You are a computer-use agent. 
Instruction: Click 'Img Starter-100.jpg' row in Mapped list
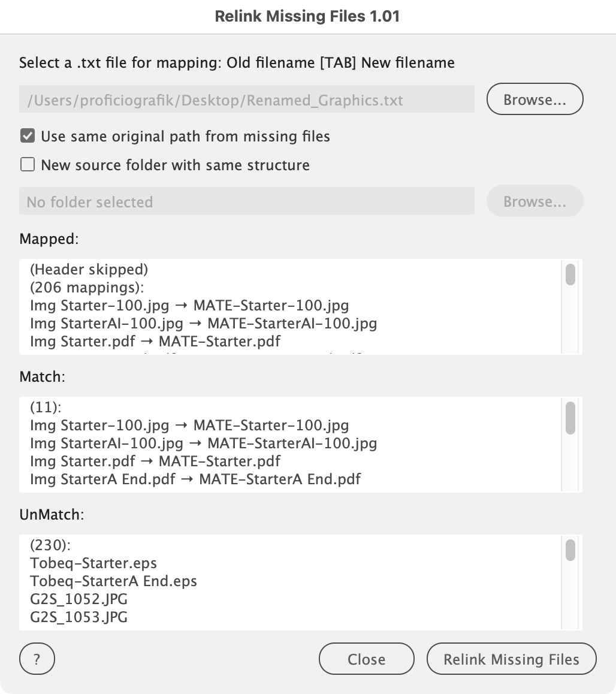(x=189, y=305)
